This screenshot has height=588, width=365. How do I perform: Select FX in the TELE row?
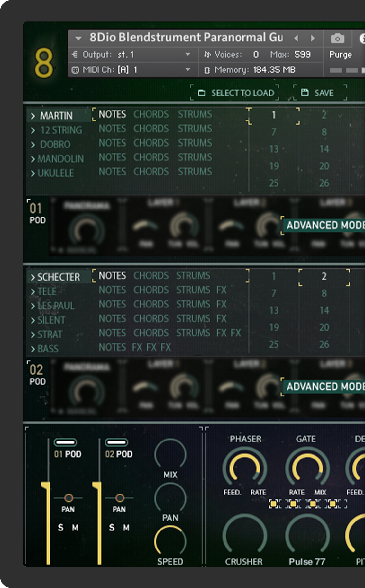(x=221, y=290)
